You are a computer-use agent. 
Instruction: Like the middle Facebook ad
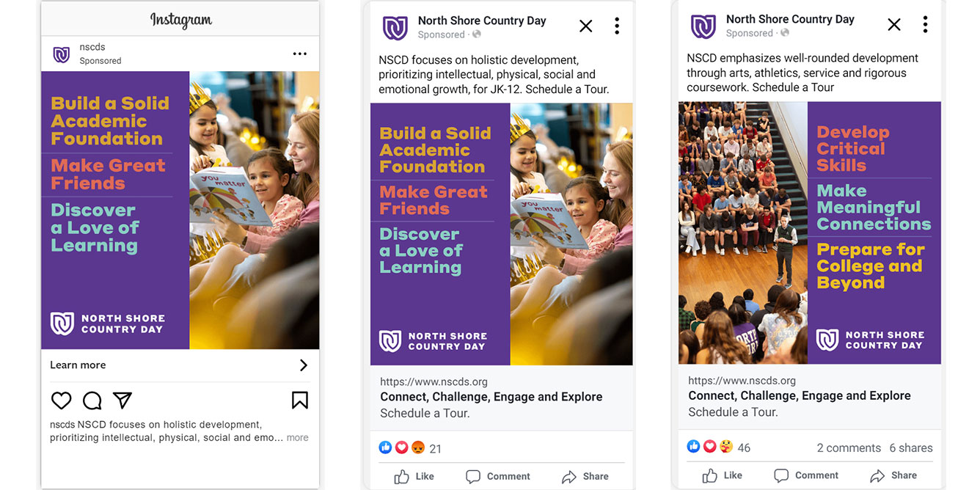coord(414,477)
